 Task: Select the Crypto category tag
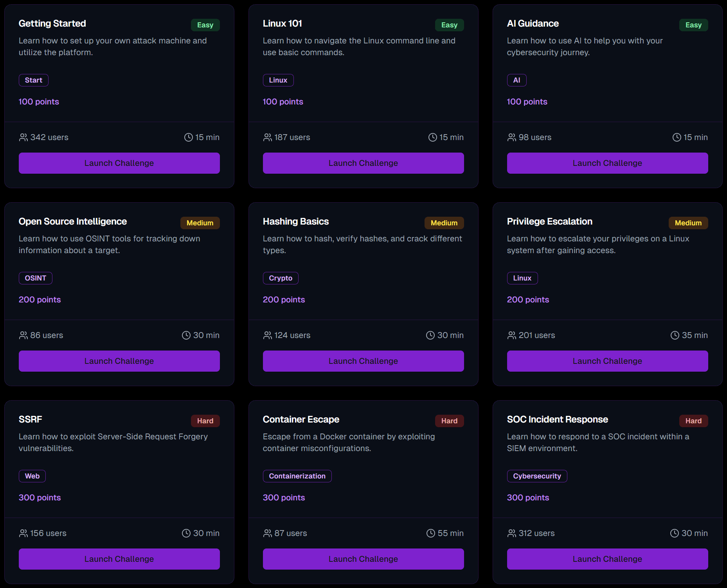tap(281, 278)
